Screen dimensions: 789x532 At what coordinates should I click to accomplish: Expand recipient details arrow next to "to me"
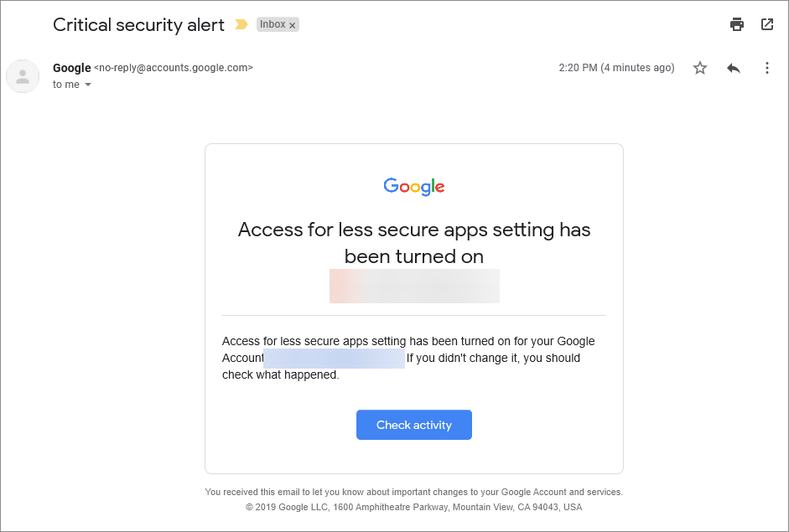88,85
